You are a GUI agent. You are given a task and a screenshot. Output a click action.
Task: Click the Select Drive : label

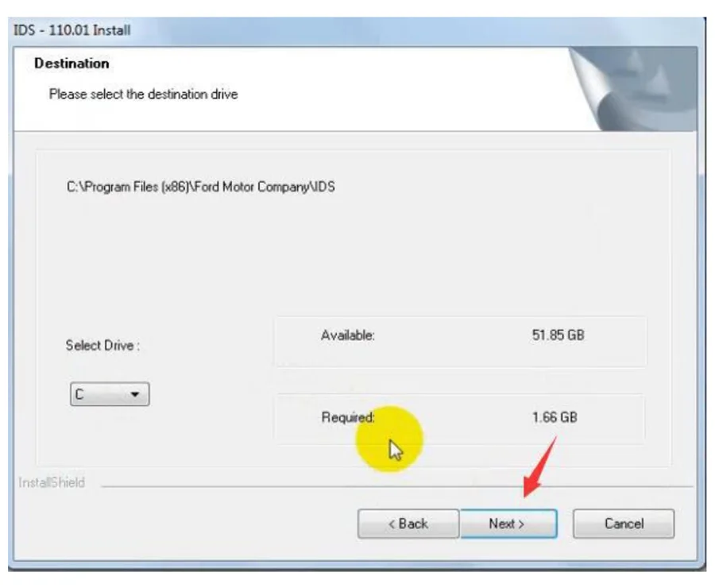coord(102,346)
